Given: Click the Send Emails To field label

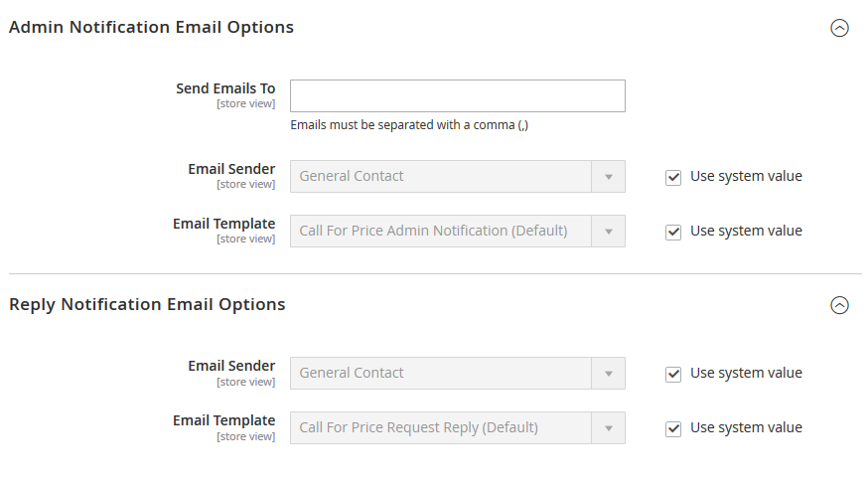Looking at the screenshot, I should (x=225, y=88).
